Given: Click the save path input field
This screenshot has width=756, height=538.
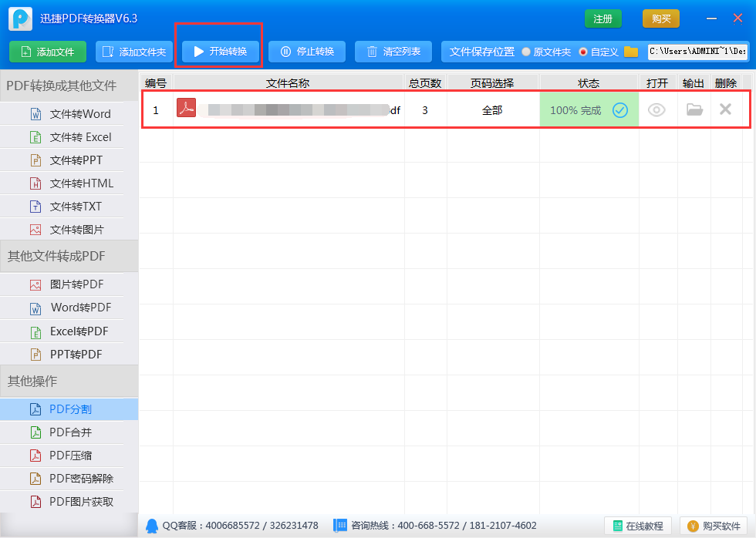Looking at the screenshot, I should coord(697,52).
